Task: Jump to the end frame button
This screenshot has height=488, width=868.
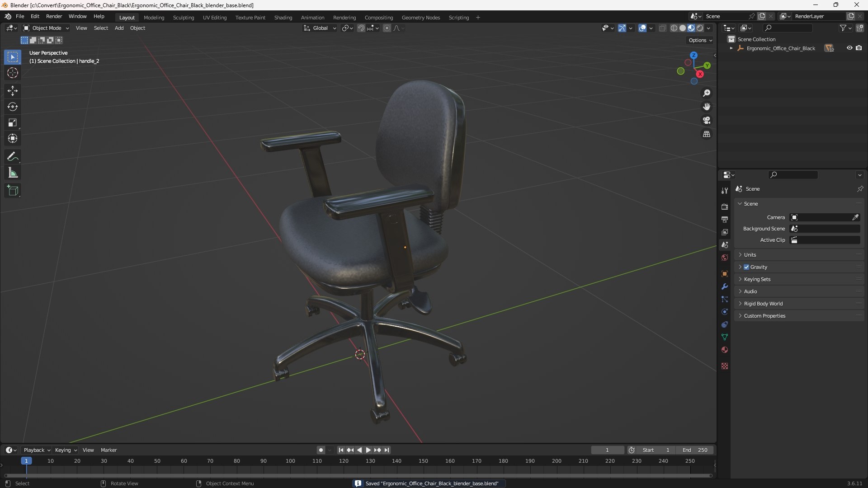Action: coord(387,450)
